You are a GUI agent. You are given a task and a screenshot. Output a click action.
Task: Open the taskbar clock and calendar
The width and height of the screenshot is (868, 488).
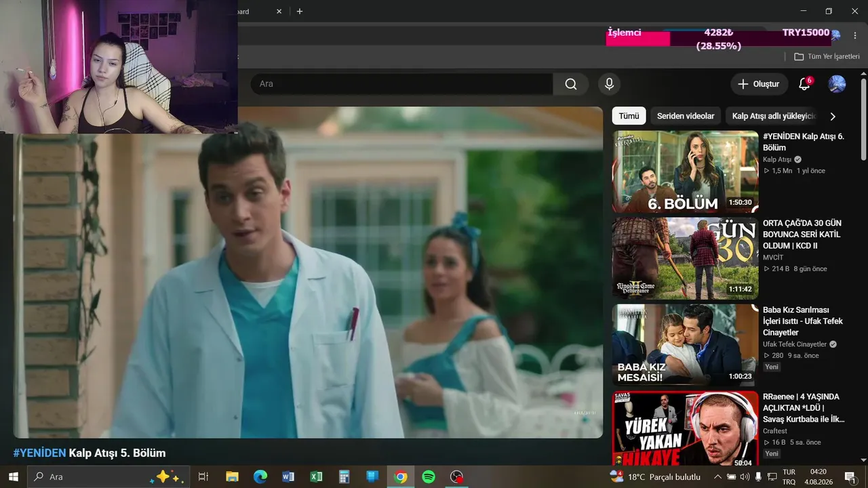click(818, 476)
